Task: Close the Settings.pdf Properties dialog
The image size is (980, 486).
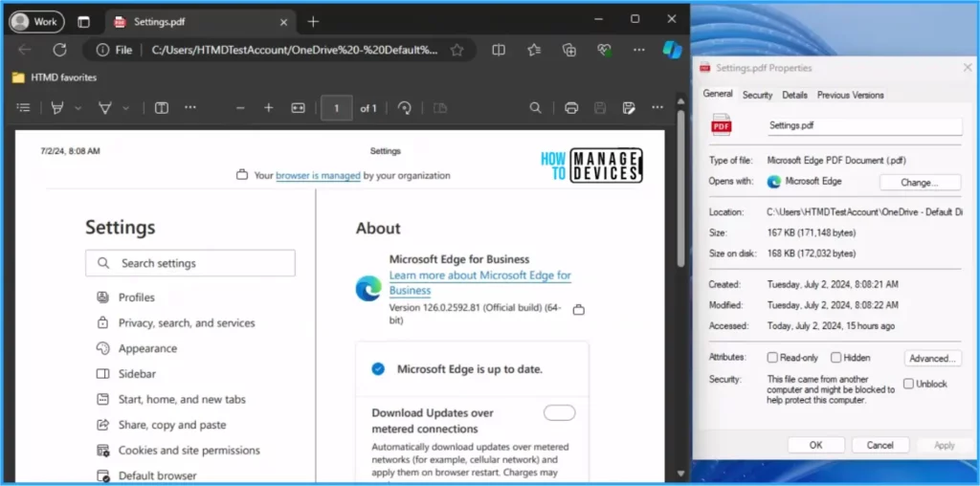Action: tap(967, 68)
